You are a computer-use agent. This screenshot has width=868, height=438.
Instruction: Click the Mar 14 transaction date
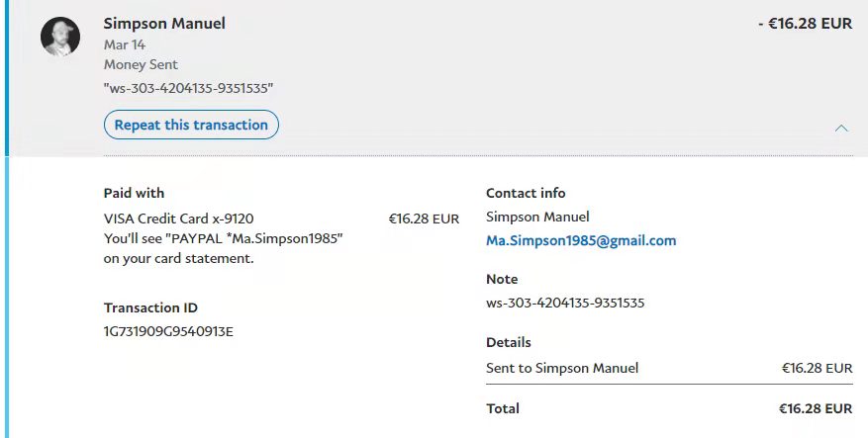pos(123,44)
